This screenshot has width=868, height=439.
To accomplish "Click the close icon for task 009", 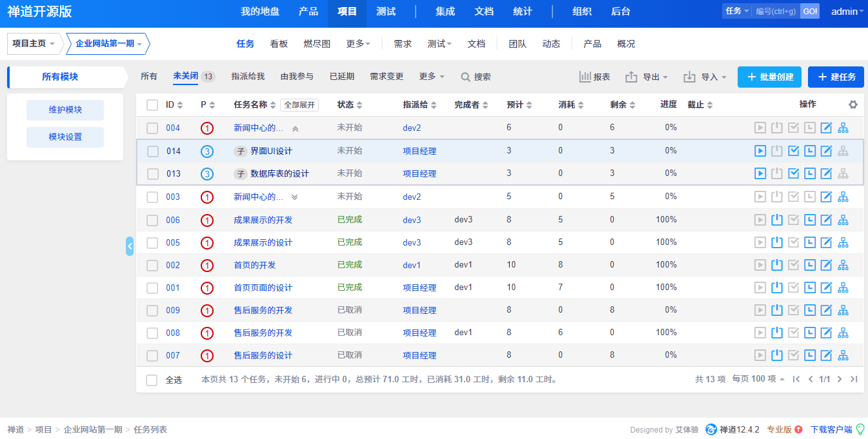I will click(777, 310).
